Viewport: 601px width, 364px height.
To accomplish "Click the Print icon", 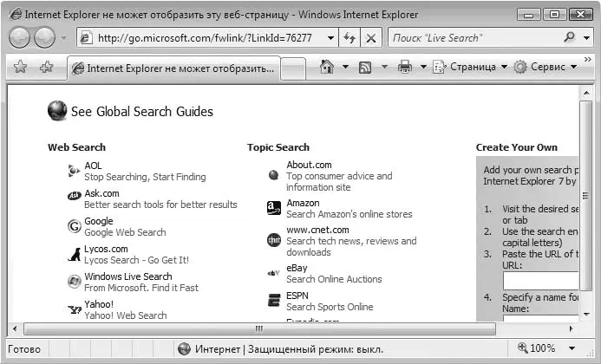I will (x=405, y=67).
